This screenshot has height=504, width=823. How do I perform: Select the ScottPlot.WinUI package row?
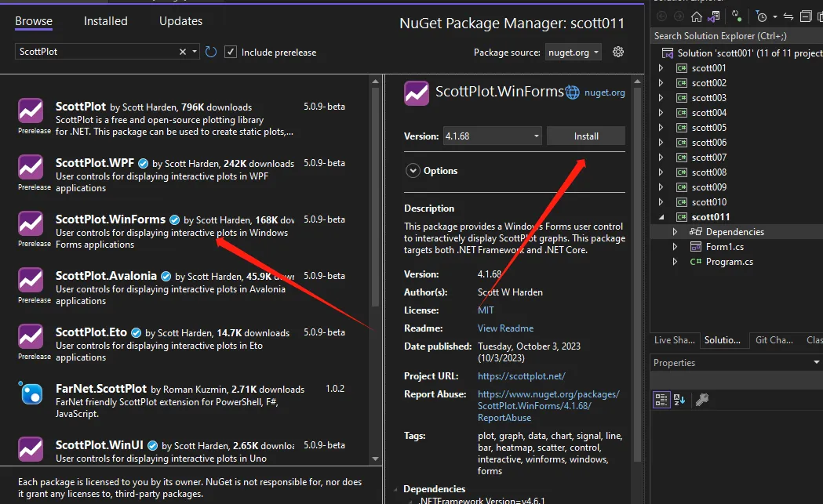pos(184,451)
